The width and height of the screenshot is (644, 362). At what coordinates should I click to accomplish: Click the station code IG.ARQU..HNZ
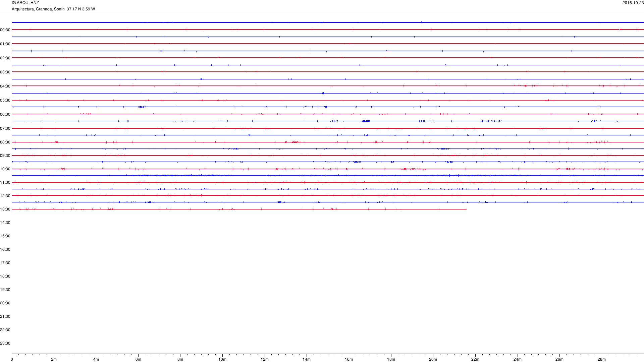click(25, 3)
